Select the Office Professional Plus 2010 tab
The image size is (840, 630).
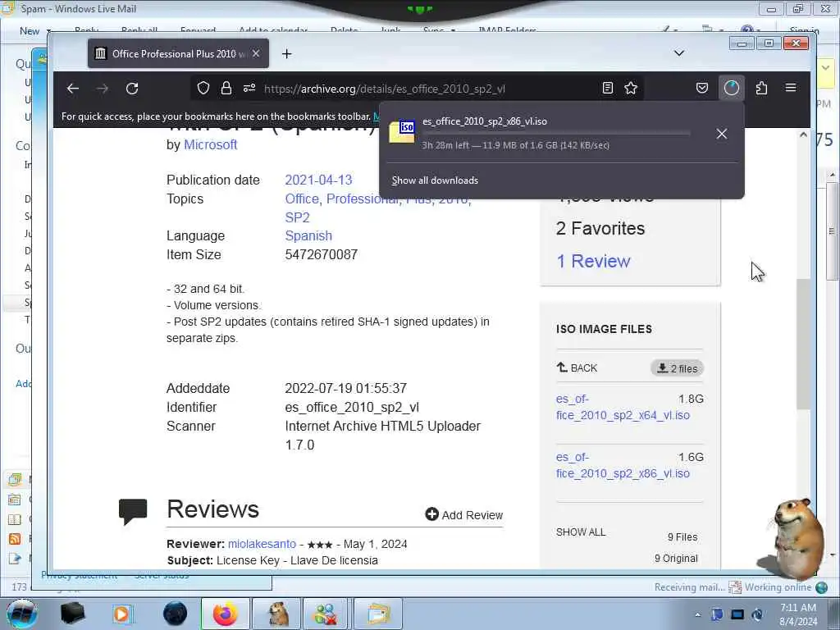[178, 53]
